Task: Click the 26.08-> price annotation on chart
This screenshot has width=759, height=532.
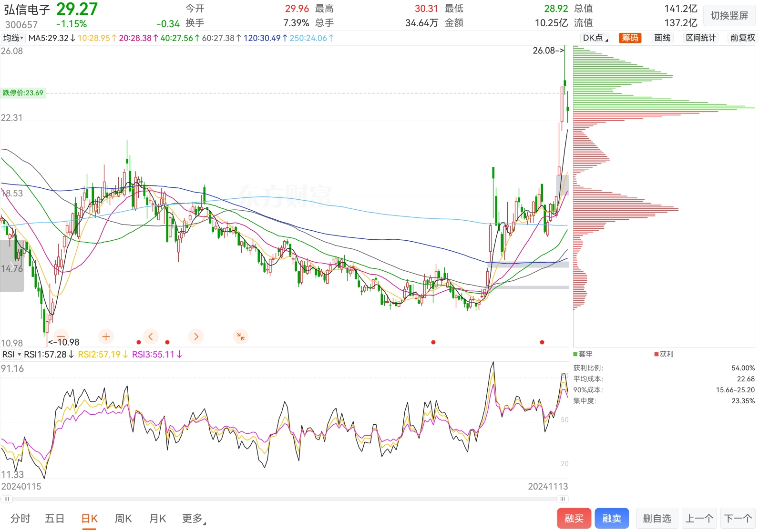Action: click(548, 51)
